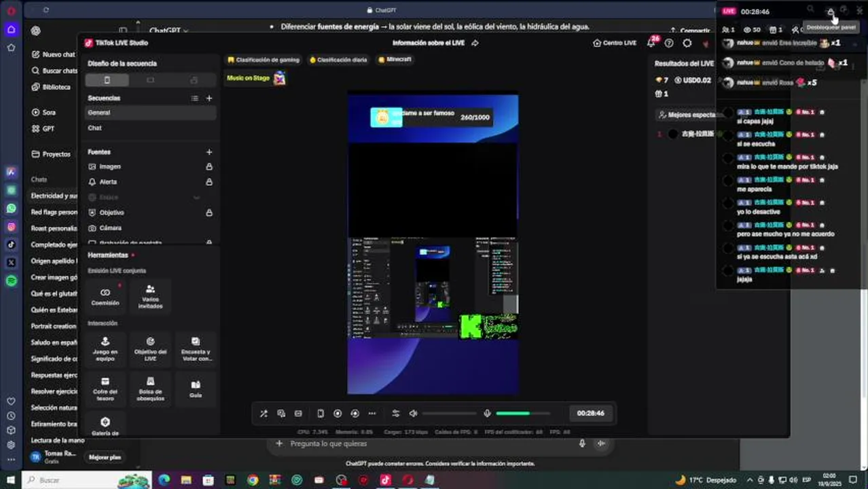Open the Encuesta y Votar tool
Screen dimensions: 868x489
click(x=196, y=348)
